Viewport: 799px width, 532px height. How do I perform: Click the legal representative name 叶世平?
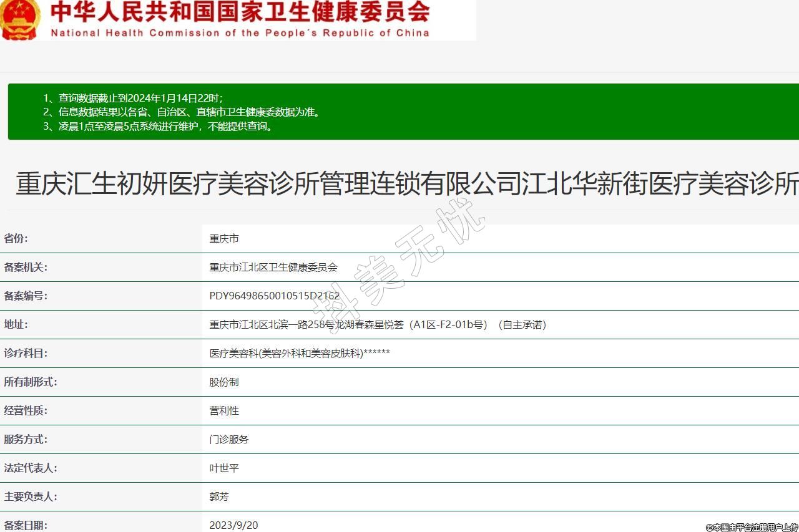coord(224,468)
